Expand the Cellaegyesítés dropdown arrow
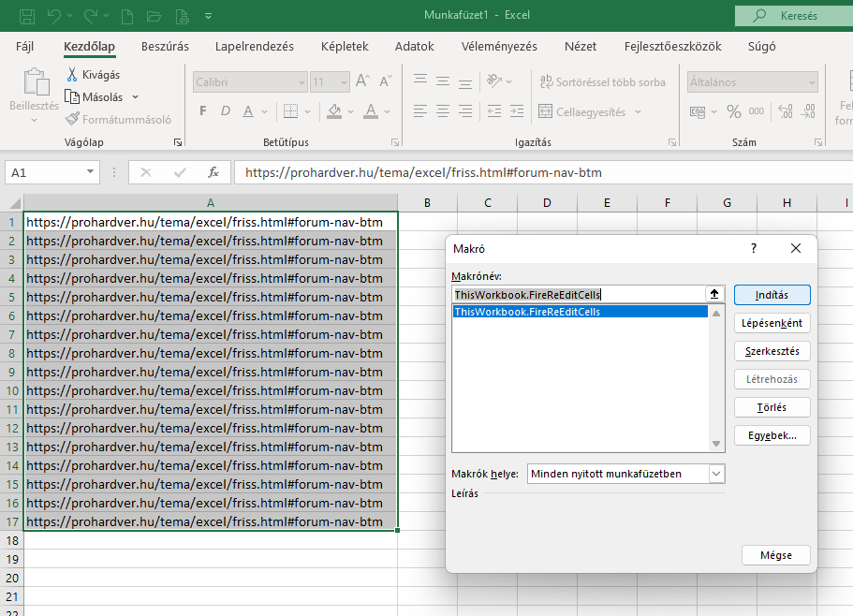The height and width of the screenshot is (616, 853). tap(639, 112)
